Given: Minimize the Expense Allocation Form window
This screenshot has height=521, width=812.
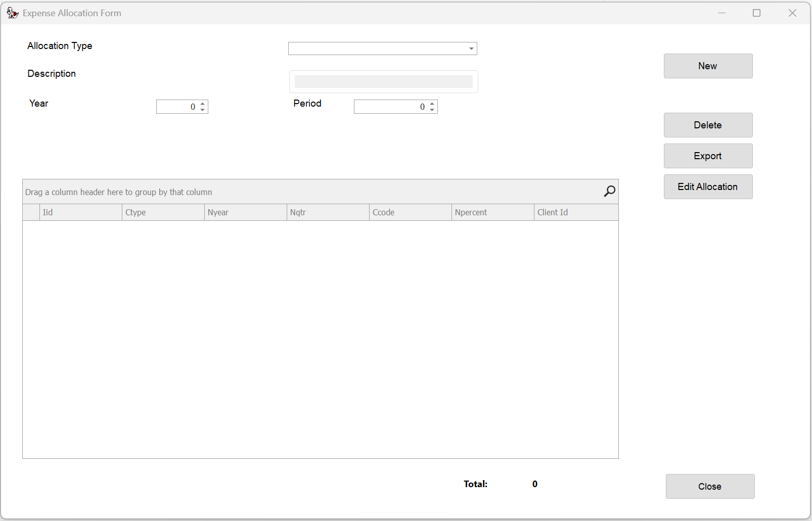Looking at the screenshot, I should click(x=721, y=13).
